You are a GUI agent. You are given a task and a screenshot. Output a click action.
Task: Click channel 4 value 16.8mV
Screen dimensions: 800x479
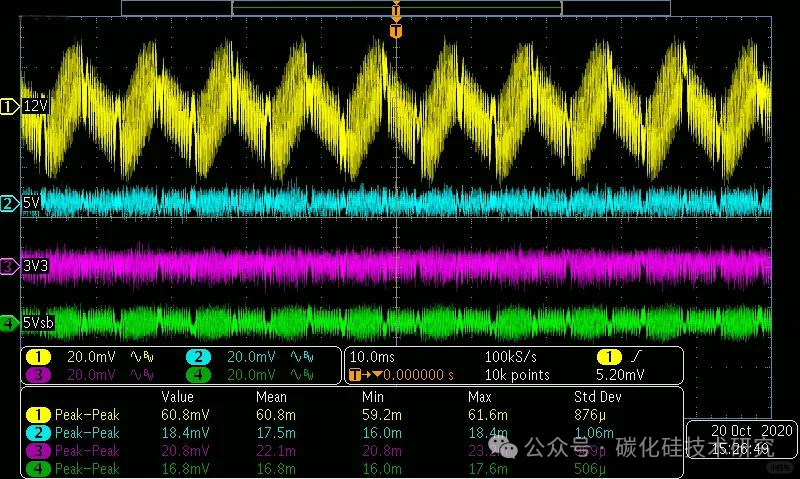coord(185,469)
